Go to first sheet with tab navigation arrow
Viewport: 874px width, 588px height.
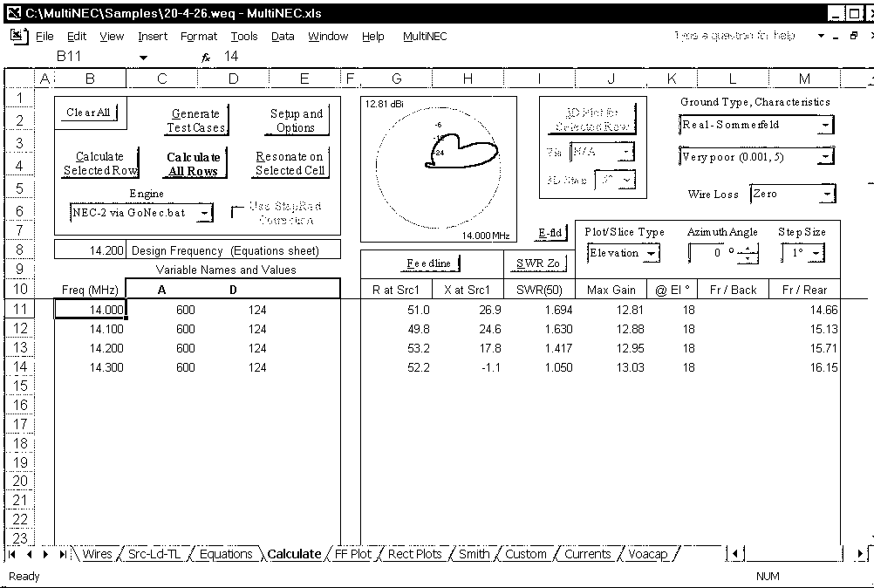point(12,554)
